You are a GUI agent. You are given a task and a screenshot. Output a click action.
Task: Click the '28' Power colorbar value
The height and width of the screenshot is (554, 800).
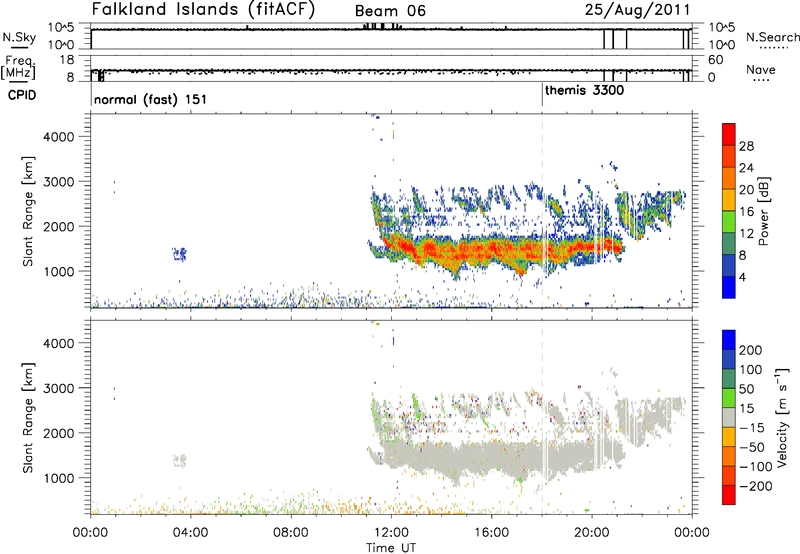pyautogui.click(x=746, y=146)
